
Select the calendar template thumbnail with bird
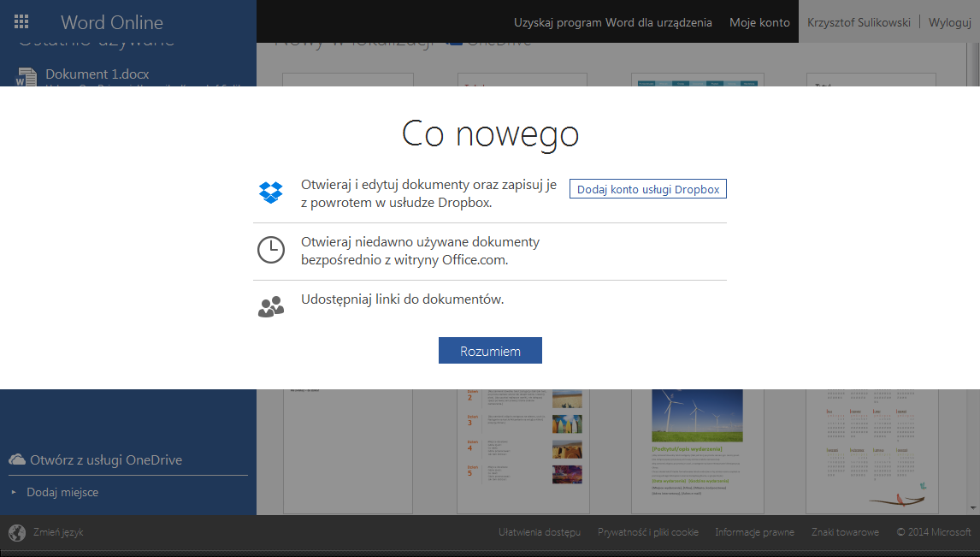(x=872, y=451)
